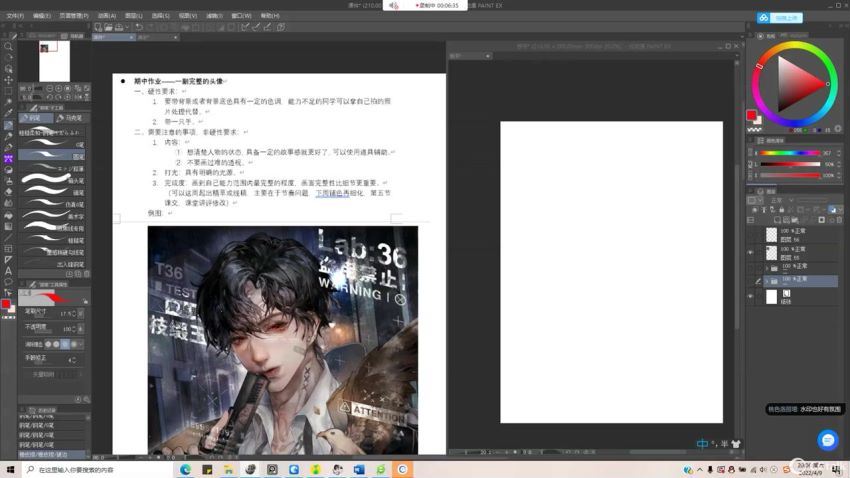
Task: Delete layer with trash icon
Action: point(840,220)
